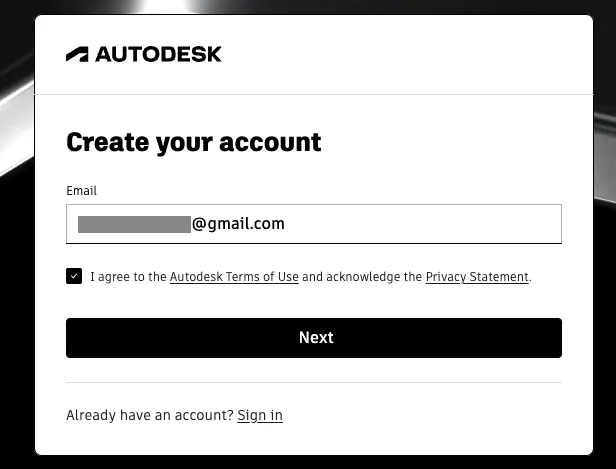
Task: Click the "I agree to the" label text
Action: tap(128, 277)
